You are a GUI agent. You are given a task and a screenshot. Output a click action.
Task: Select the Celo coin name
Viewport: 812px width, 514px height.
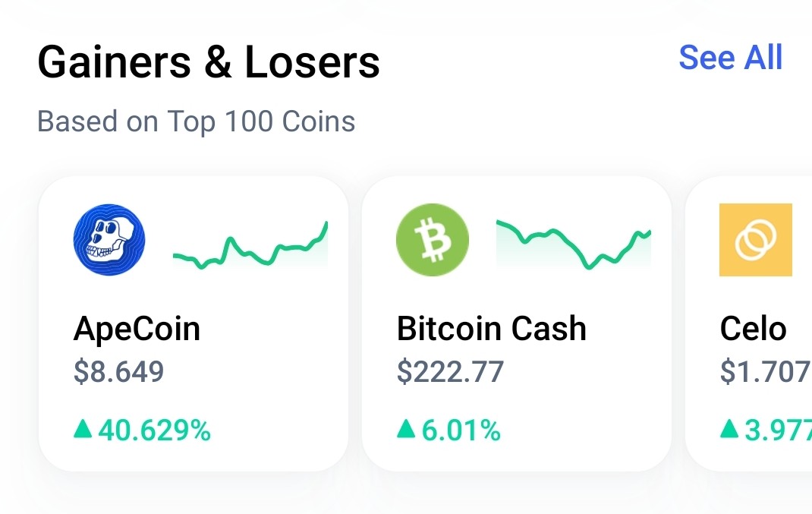click(x=753, y=329)
